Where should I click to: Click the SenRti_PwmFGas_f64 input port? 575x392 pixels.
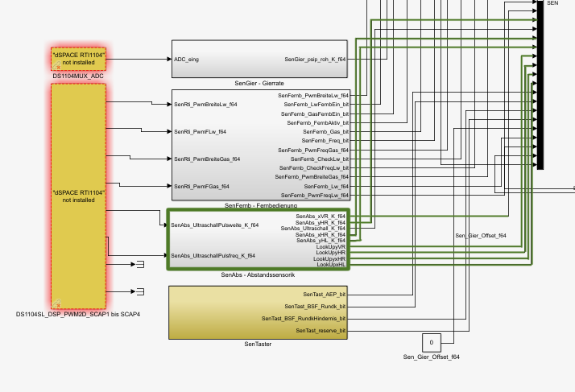[203, 187]
